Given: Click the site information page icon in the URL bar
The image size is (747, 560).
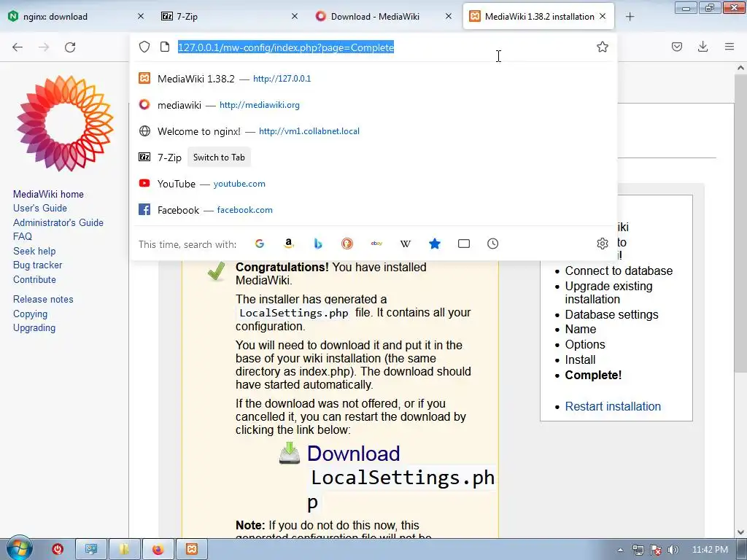Looking at the screenshot, I should pyautogui.click(x=165, y=47).
